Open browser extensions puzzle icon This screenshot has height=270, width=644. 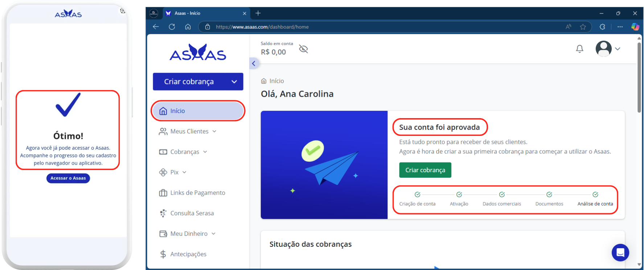click(602, 27)
